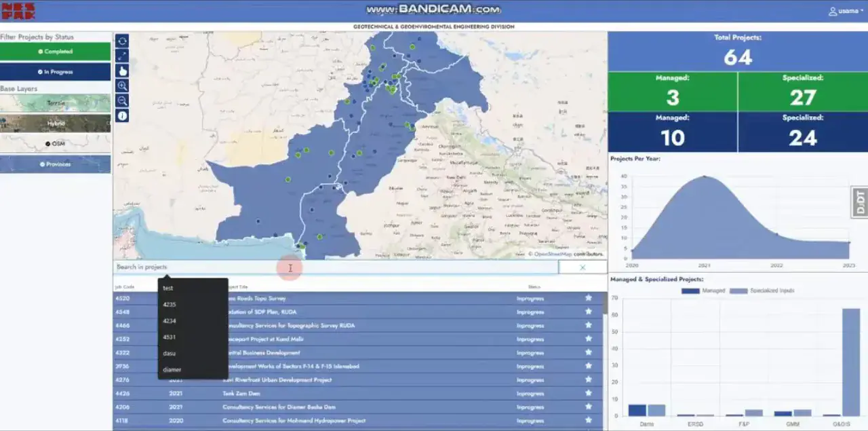Click into the Search in projects field
This screenshot has width=868, height=431.
[x=336, y=267]
